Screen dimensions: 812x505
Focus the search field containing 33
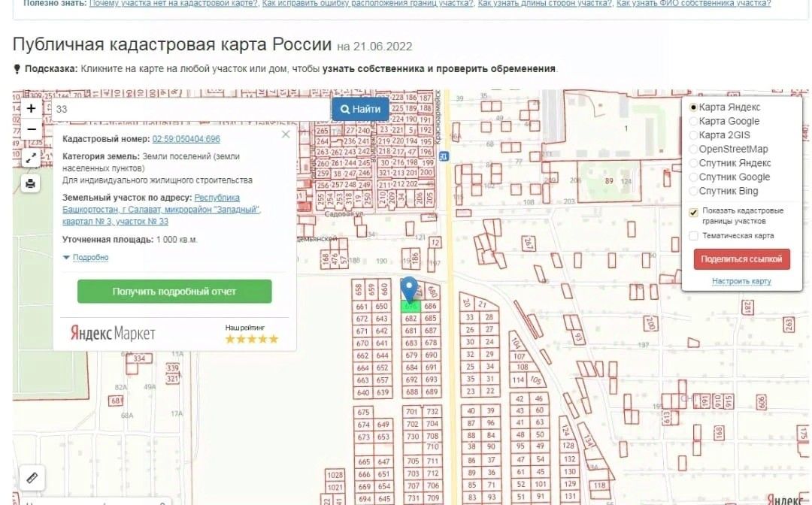pyautogui.click(x=192, y=109)
